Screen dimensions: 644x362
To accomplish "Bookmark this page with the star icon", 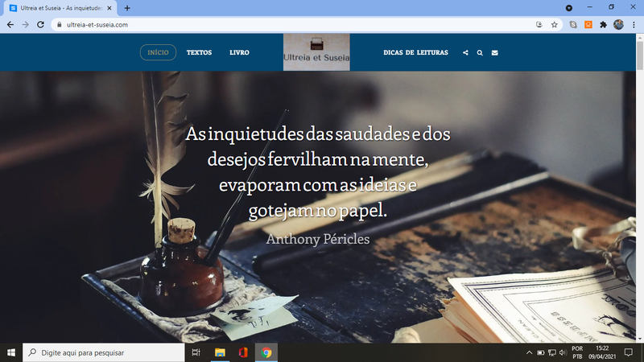I will tap(555, 25).
